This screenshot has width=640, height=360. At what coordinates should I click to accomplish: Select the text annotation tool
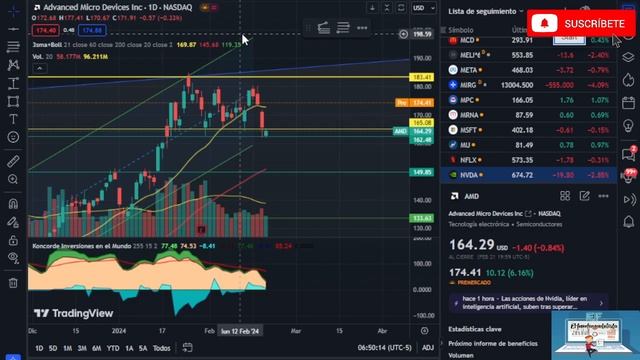[13, 119]
